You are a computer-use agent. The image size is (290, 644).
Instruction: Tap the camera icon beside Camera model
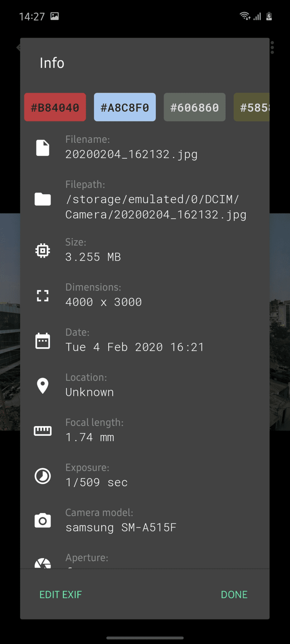coord(43,521)
